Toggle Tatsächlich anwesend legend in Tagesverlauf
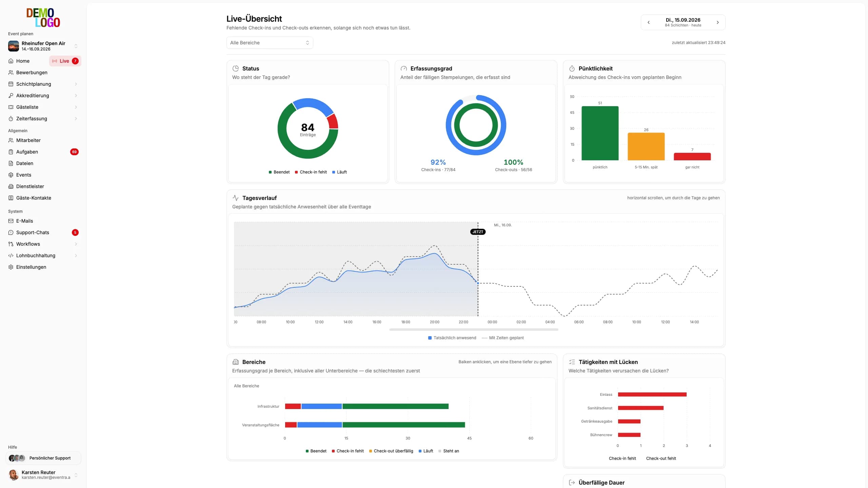 pos(452,338)
